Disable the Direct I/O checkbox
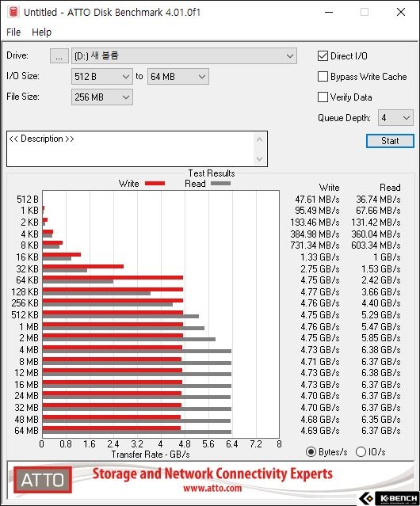This screenshot has width=420, height=506. click(323, 56)
